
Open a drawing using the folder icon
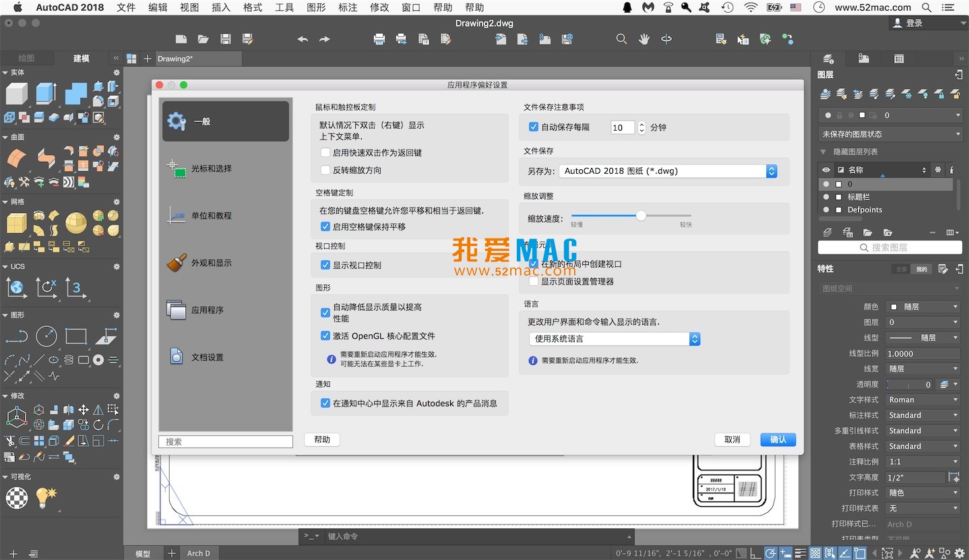coord(203,39)
